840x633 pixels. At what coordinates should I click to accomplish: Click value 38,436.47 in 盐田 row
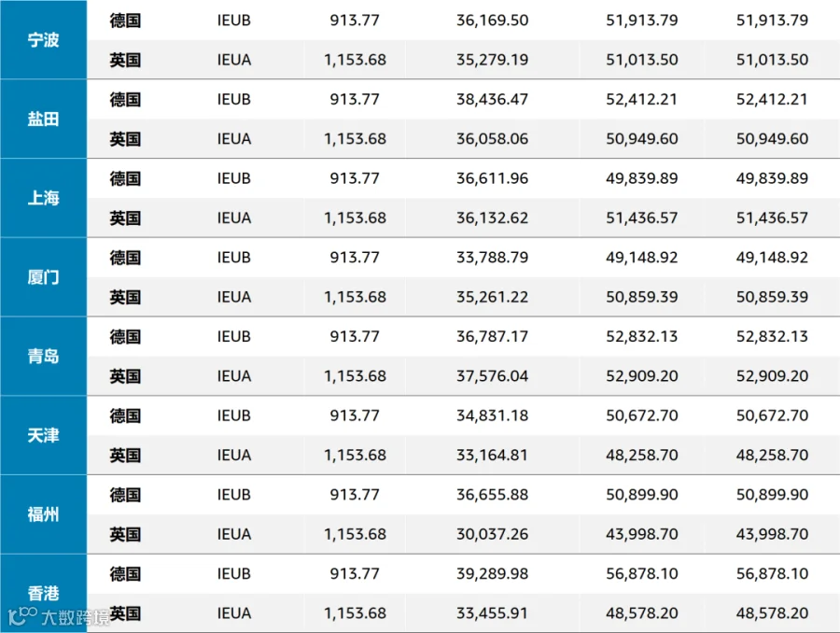point(492,99)
